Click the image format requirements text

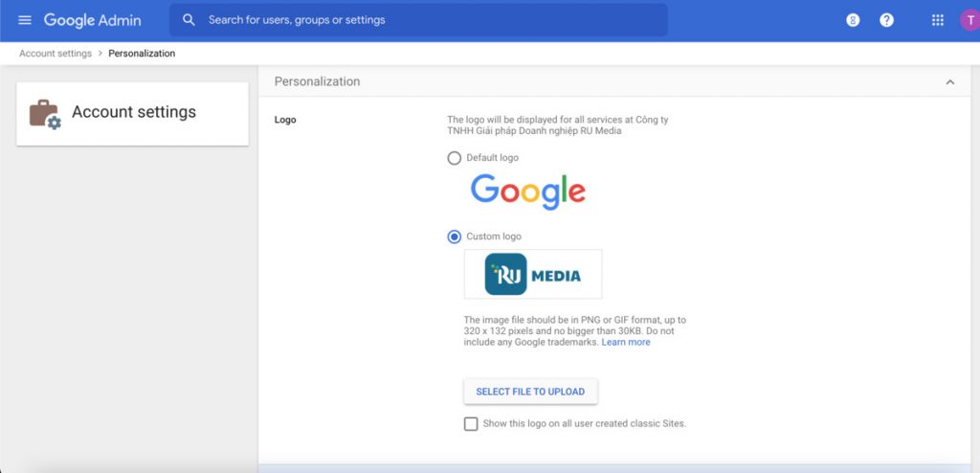pos(575,331)
